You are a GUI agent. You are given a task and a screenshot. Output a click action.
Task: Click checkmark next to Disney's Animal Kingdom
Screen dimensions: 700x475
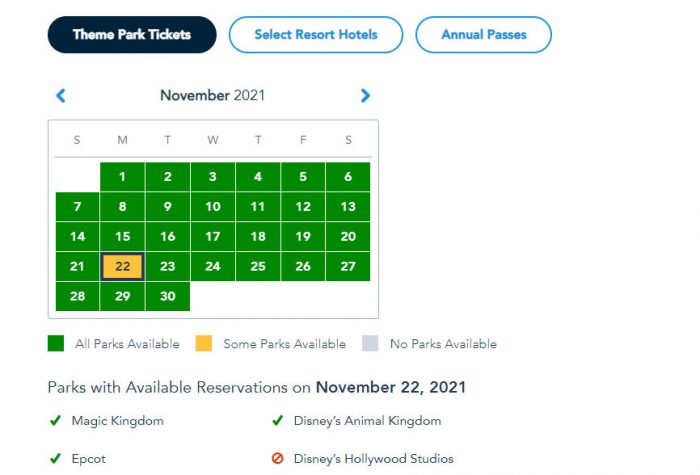278,421
